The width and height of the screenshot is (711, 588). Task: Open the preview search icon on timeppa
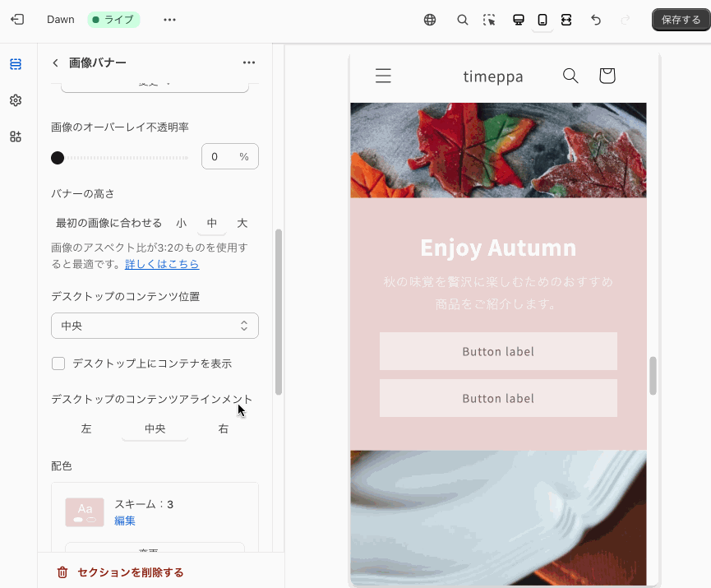coord(570,75)
